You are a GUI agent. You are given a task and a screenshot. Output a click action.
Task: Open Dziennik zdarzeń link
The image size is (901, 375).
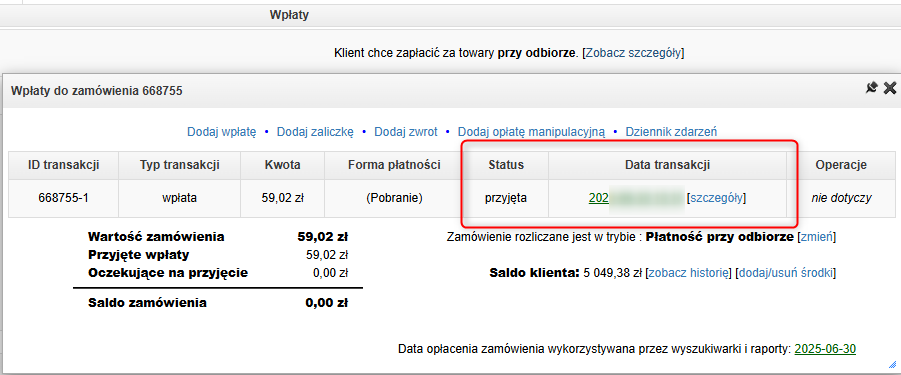point(671,132)
